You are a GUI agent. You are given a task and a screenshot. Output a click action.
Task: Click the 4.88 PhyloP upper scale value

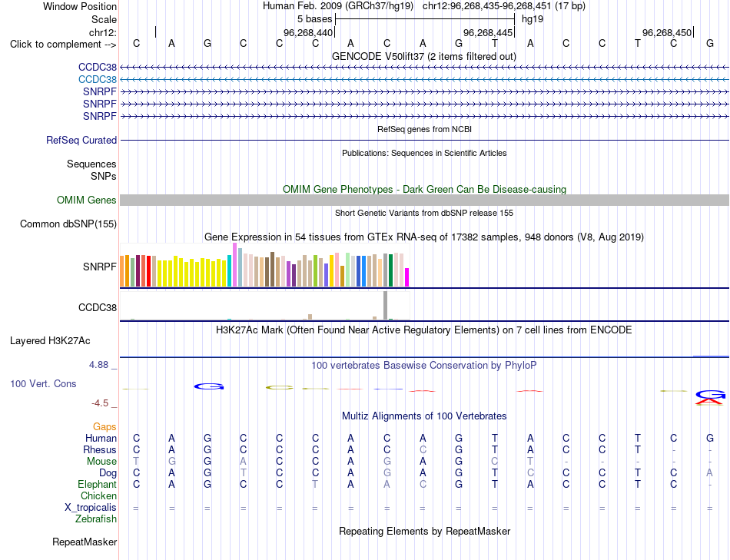(x=98, y=365)
